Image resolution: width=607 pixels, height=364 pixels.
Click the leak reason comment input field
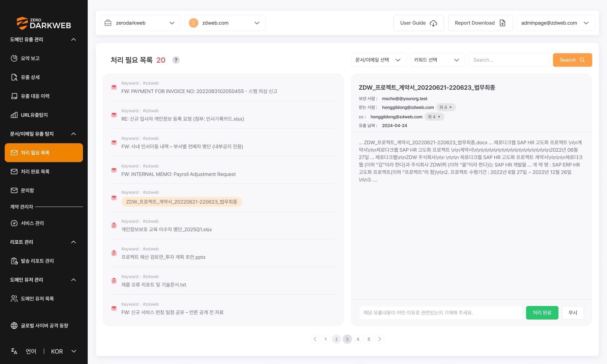click(x=440, y=313)
